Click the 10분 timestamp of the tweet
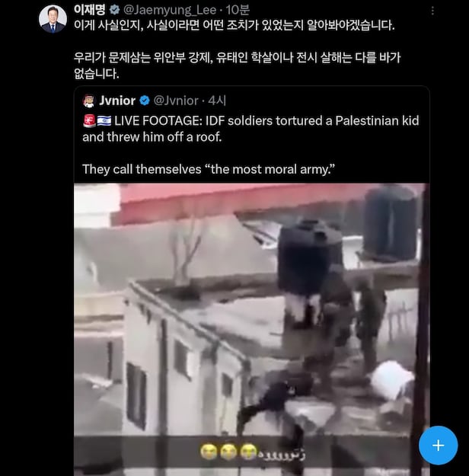Screen dimensions: 469x476 click(x=238, y=10)
